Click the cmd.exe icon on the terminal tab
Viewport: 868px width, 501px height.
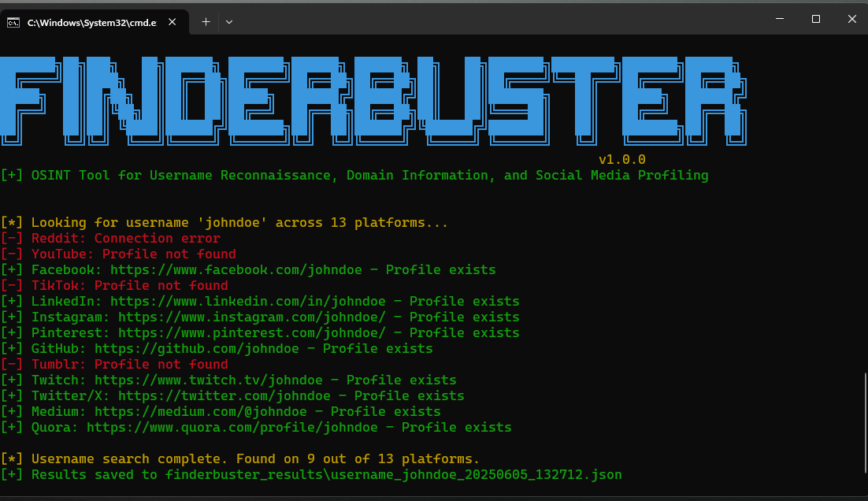coord(13,22)
